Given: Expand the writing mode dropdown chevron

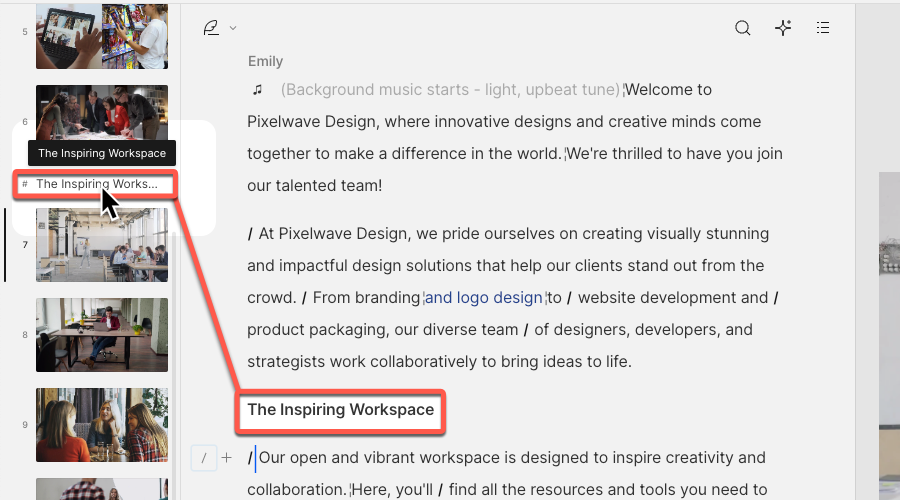Looking at the screenshot, I should click(x=233, y=28).
